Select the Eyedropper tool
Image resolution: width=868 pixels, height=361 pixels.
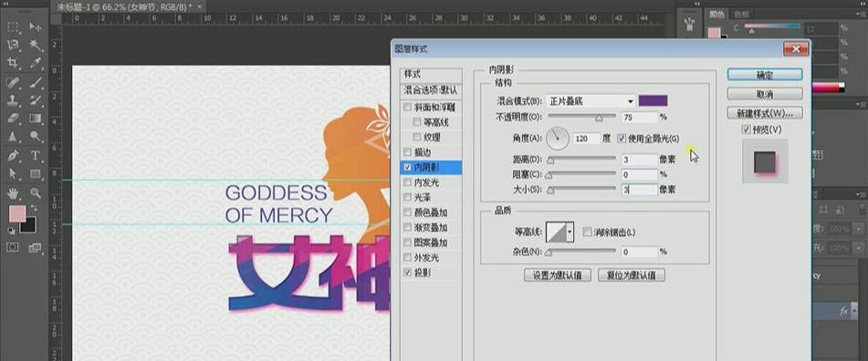pos(36,63)
